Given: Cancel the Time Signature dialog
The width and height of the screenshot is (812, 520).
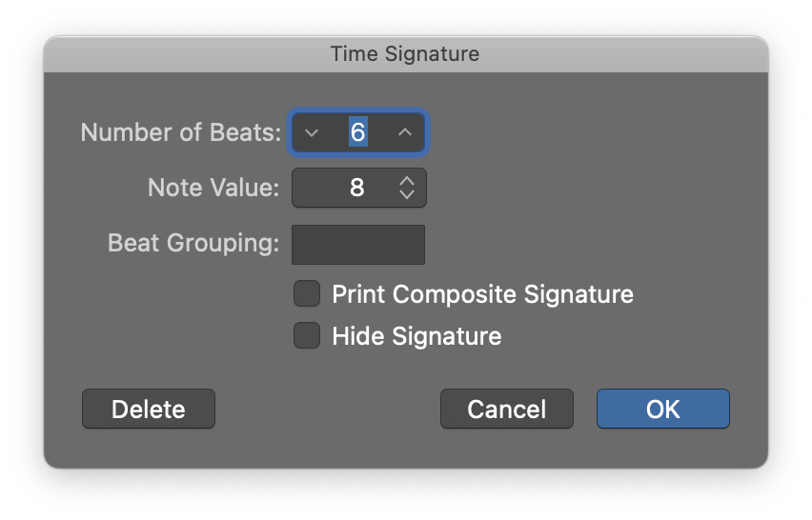Looking at the screenshot, I should 506,409.
